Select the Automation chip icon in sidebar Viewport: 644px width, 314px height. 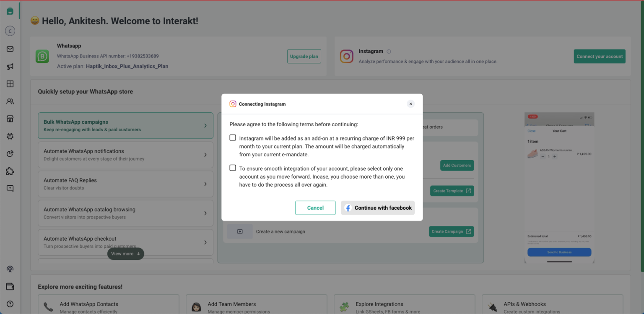pos(10,136)
